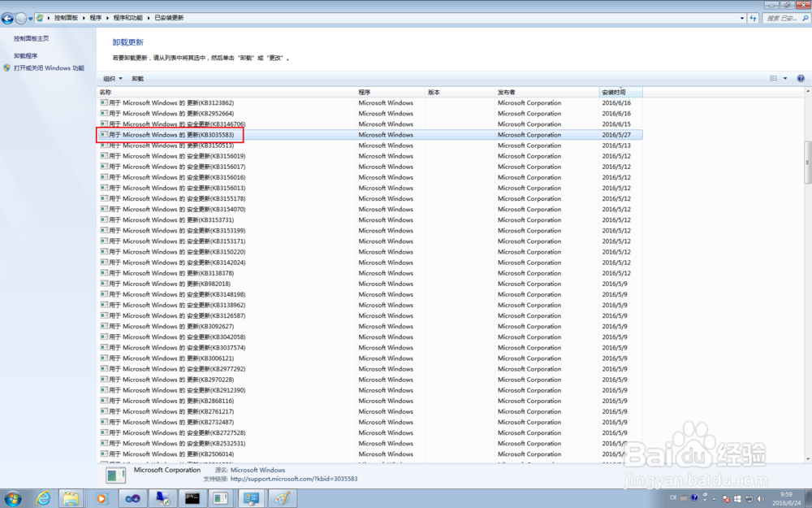The image size is (812, 508).
Task: Sort by 发布者 column header
Action: point(546,93)
